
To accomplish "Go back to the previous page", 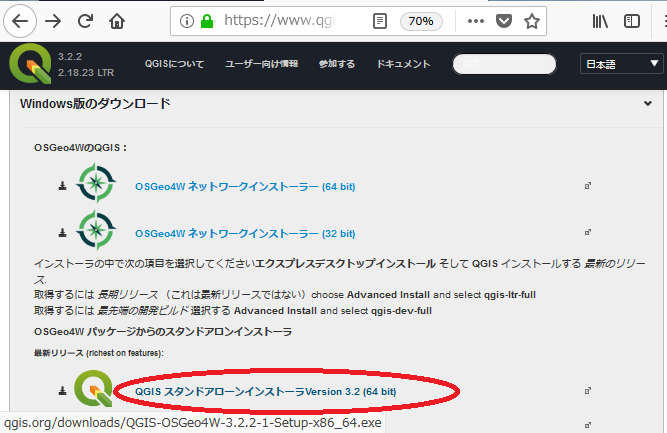I will 20,21.
